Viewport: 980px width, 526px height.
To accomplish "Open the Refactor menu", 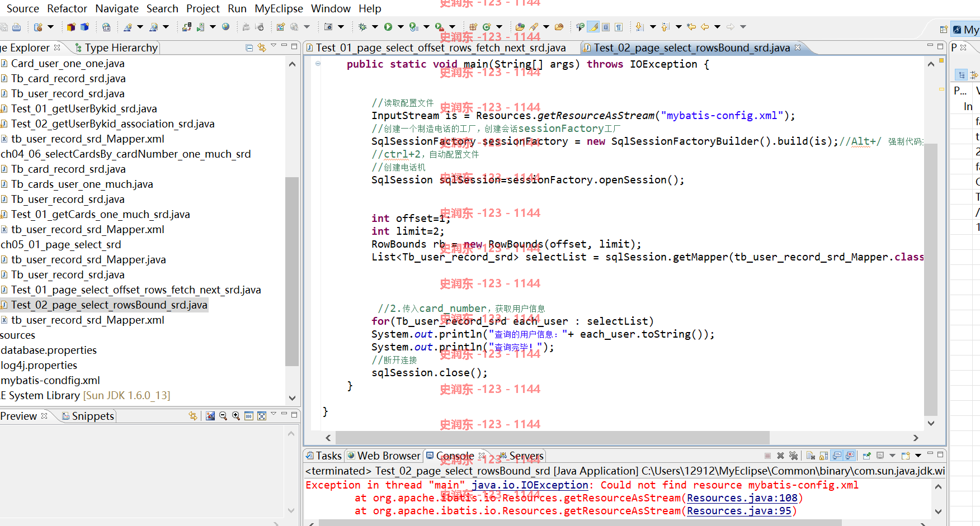I will pos(67,8).
